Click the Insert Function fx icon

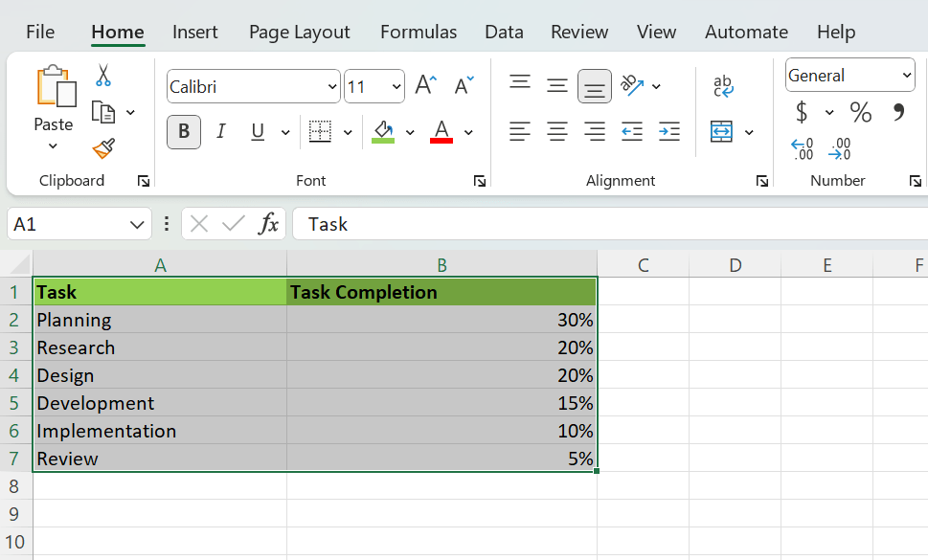(x=268, y=224)
